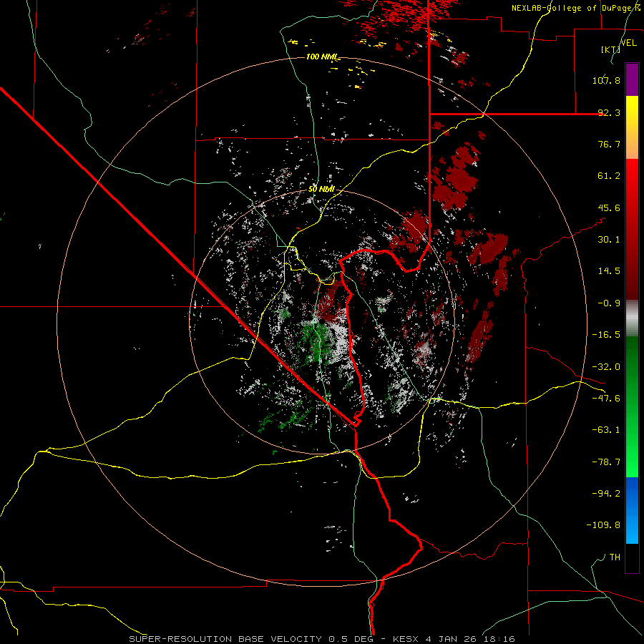The image size is (644, 644).
Task: Click the 76.7 value on velocity scale
Action: (x=609, y=144)
